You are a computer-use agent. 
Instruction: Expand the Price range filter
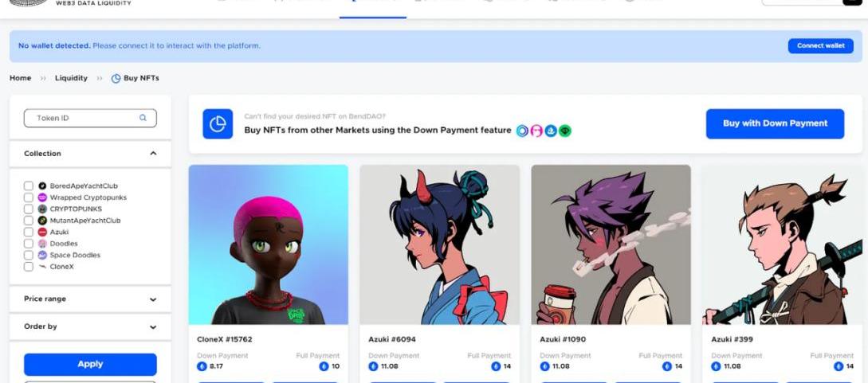click(153, 299)
